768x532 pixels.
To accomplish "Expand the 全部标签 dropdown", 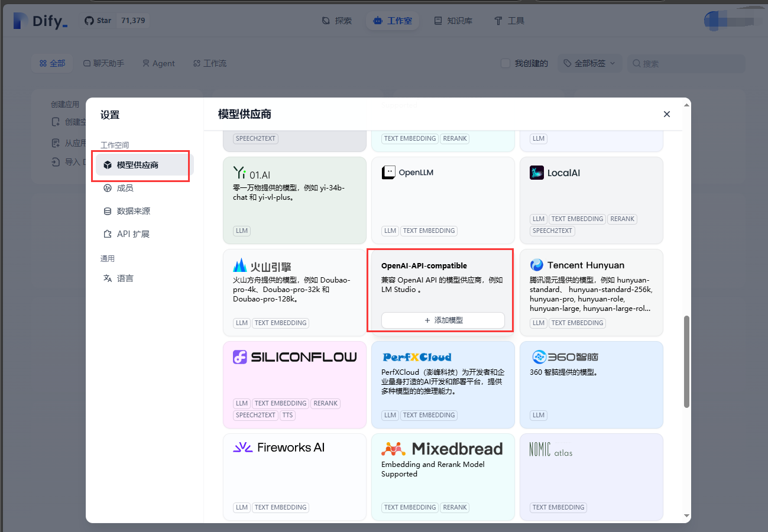I will point(589,63).
